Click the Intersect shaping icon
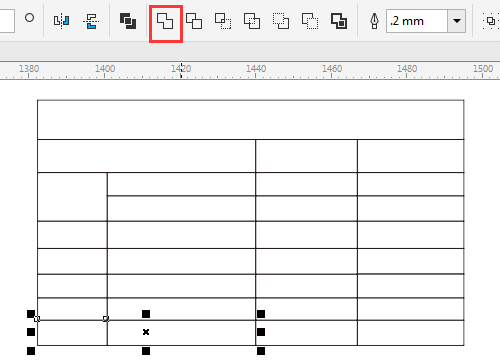Image resolution: width=500 pixels, height=364 pixels. 223,21
